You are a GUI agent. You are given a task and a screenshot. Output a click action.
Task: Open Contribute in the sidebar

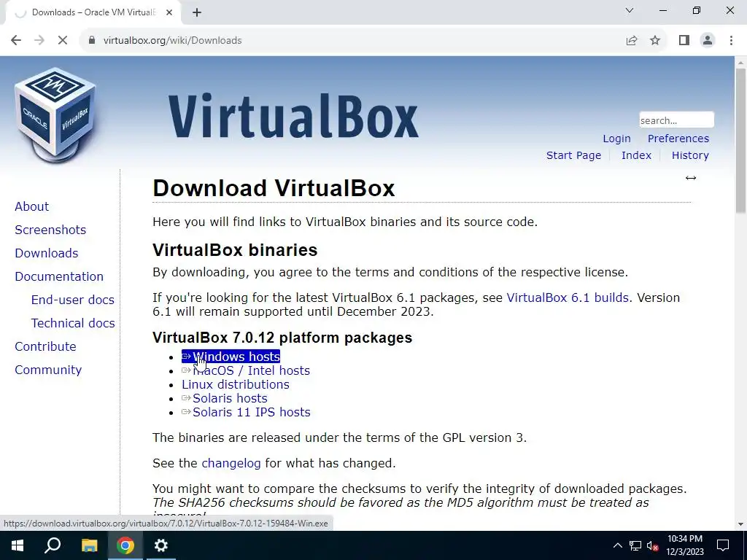coord(45,346)
